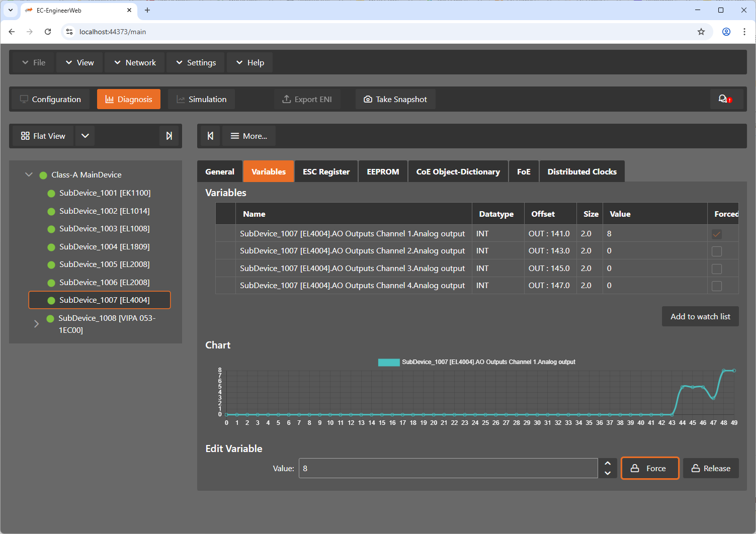
Task: Collapse the left tree panel arrow icon
Action: tap(169, 136)
